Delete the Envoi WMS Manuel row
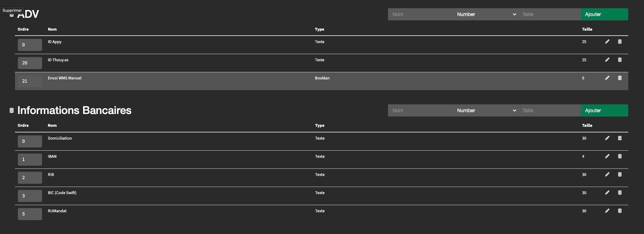Image resolution: width=644 pixels, height=234 pixels. 620,78
